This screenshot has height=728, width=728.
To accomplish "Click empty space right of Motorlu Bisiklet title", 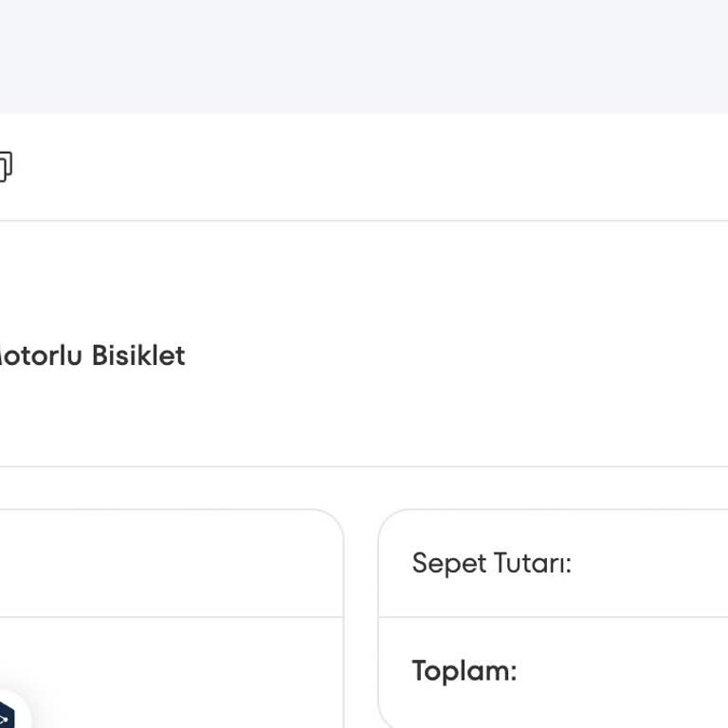I will point(455,356).
